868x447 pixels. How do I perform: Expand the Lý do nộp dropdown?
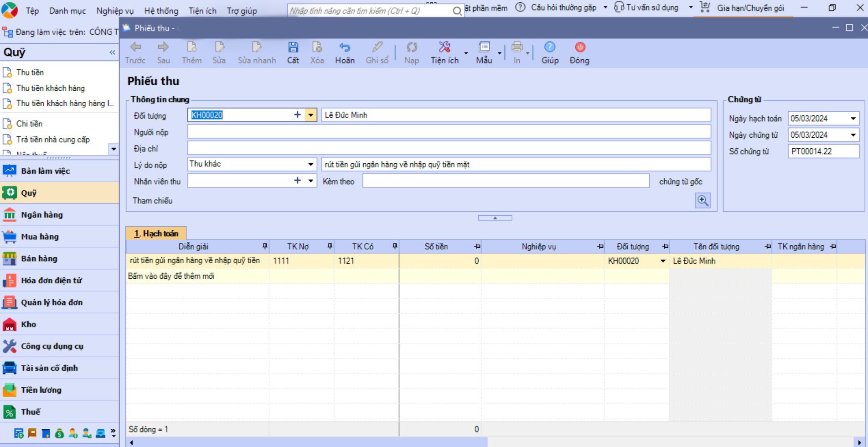(x=310, y=164)
